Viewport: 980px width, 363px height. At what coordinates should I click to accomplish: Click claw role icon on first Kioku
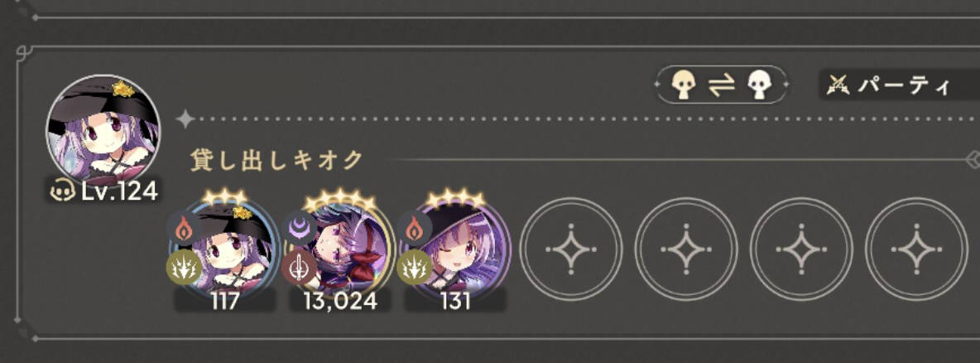[183, 268]
